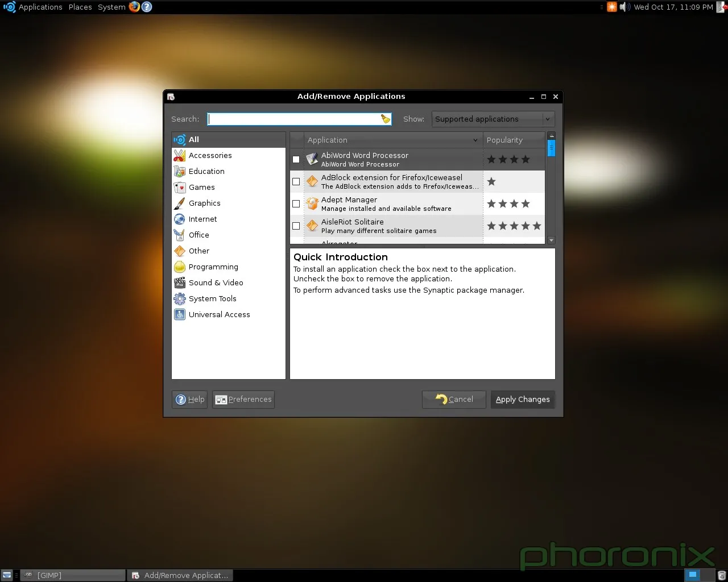Click the show desktop icon in bottom panel
This screenshot has width=728, height=582.
[x=7, y=575]
